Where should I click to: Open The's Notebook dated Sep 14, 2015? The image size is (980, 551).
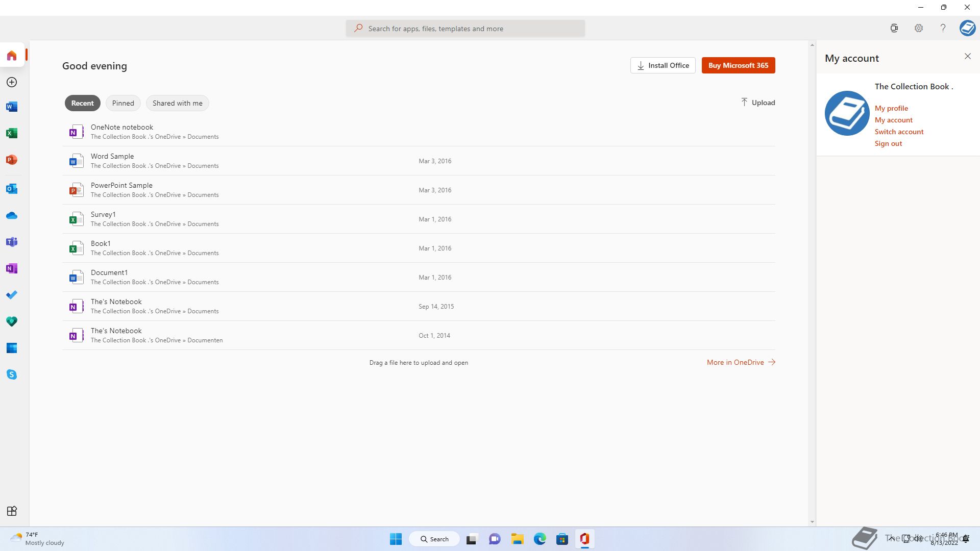(419, 306)
